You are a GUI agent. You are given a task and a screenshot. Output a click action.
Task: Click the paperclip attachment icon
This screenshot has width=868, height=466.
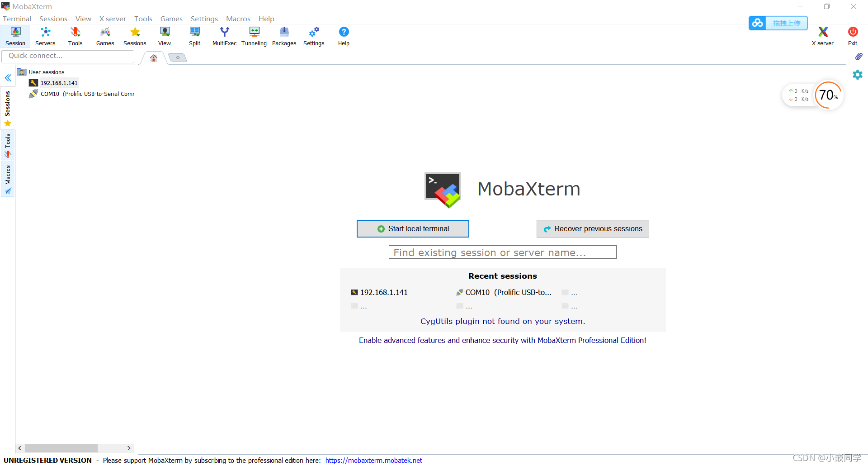tap(859, 57)
